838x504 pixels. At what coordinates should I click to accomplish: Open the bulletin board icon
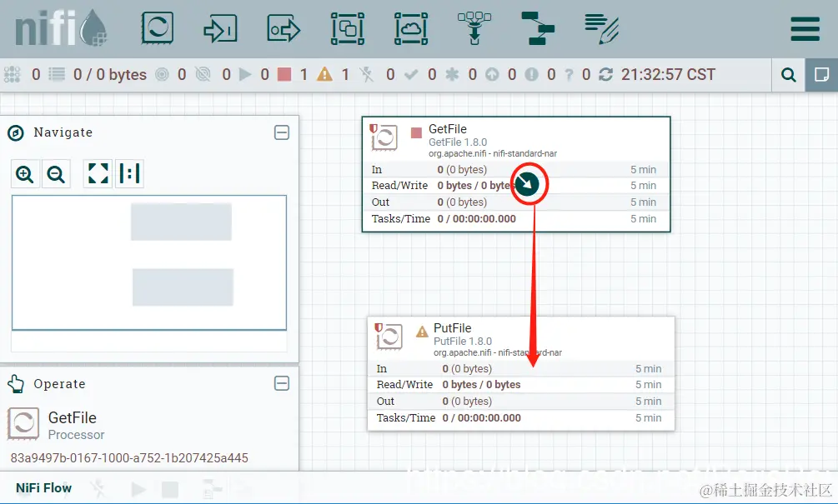coord(821,75)
